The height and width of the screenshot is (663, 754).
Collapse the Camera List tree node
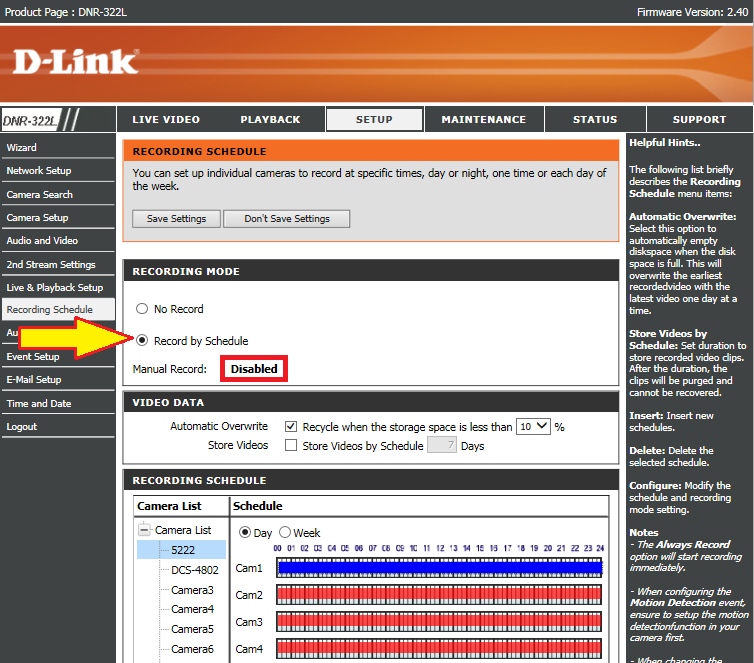[x=144, y=530]
